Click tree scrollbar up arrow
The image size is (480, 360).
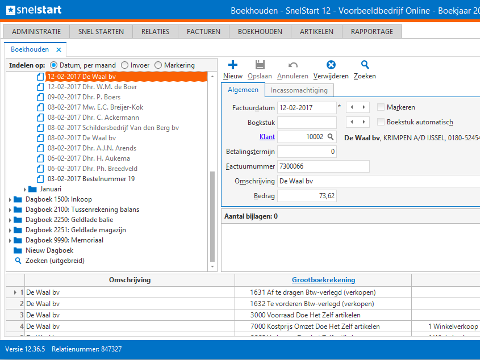tap(212, 76)
